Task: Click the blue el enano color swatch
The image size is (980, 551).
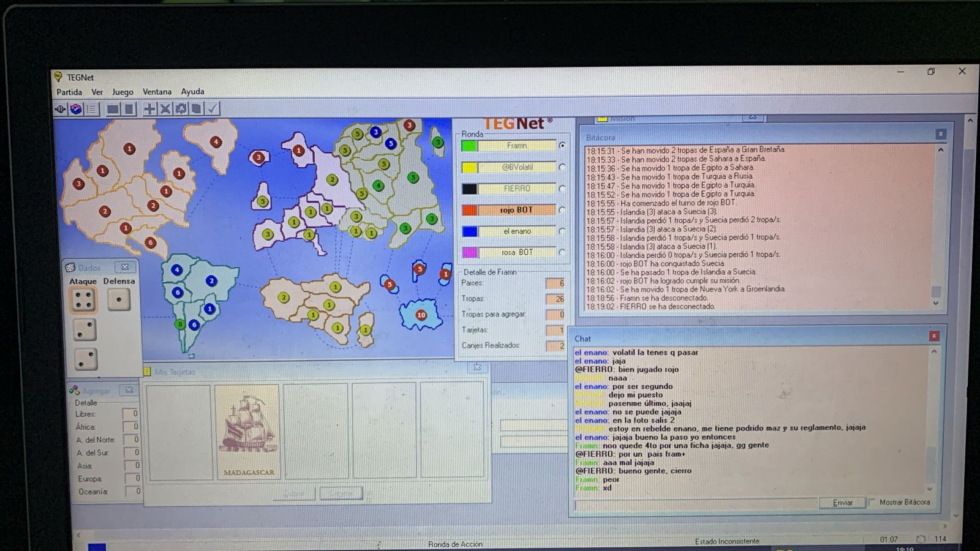Action: point(470,231)
